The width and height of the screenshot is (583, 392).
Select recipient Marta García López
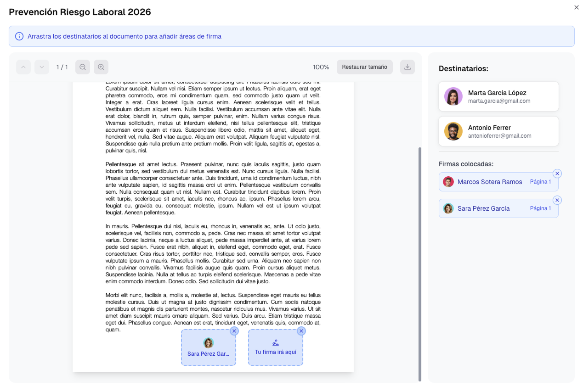click(498, 96)
